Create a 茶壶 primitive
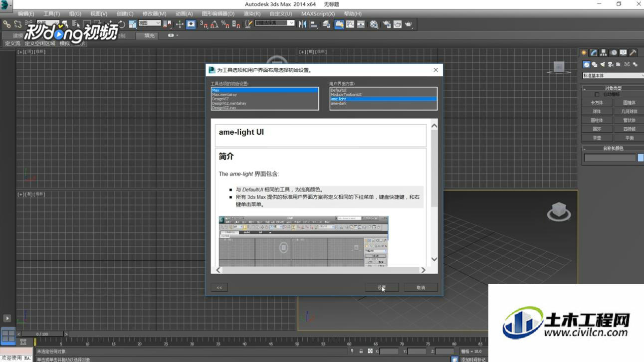The image size is (644, 362). coord(597,138)
